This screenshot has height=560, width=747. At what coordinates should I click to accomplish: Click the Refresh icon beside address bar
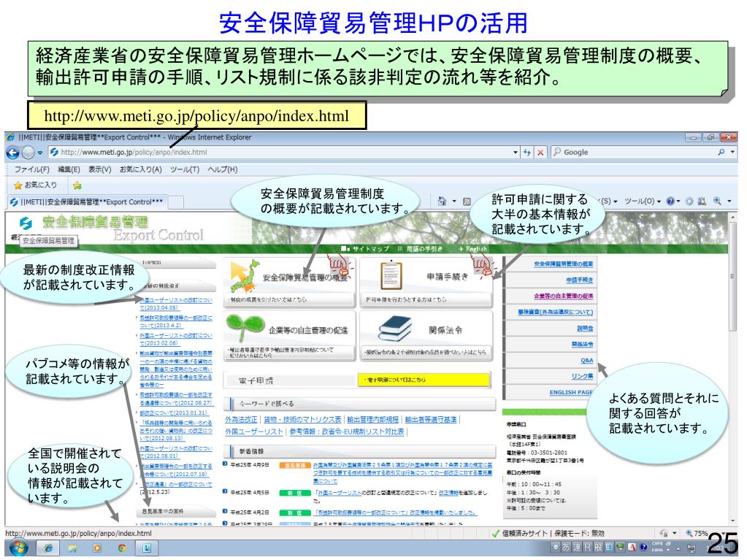(527, 153)
